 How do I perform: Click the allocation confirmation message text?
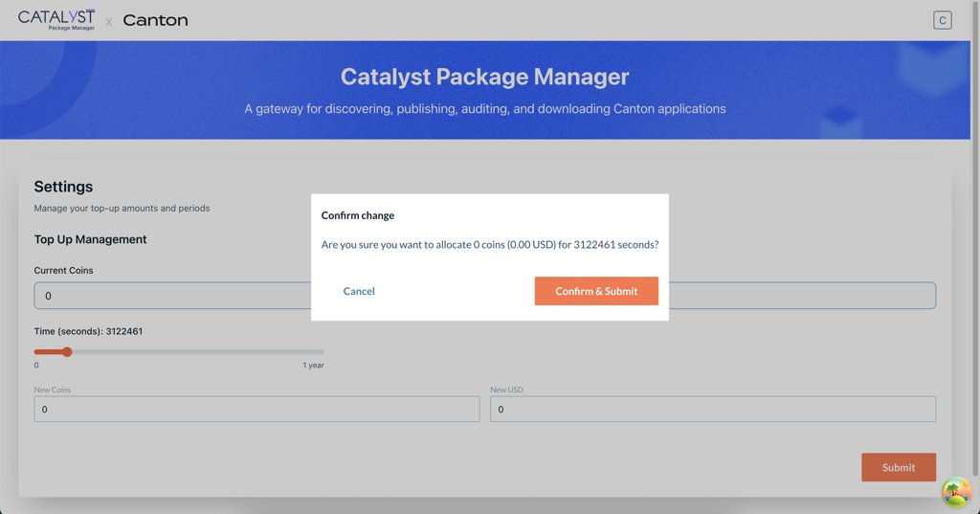pos(489,245)
